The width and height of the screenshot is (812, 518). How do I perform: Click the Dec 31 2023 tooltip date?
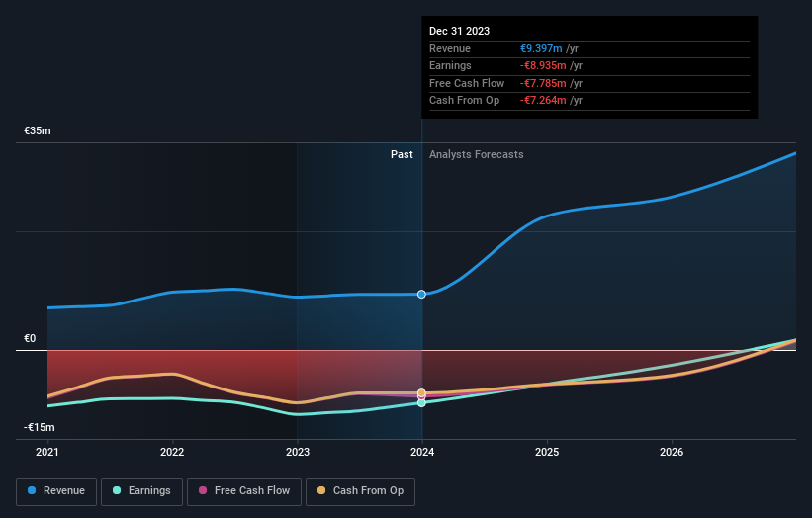pos(459,31)
